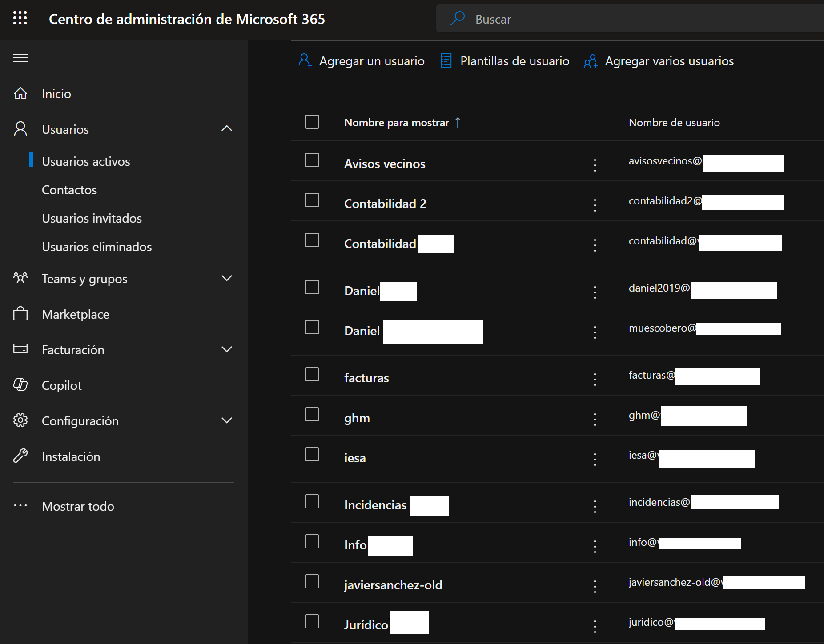Screen dimensions: 824x644
Task: Open Plantillas de usuario
Action: pos(505,61)
